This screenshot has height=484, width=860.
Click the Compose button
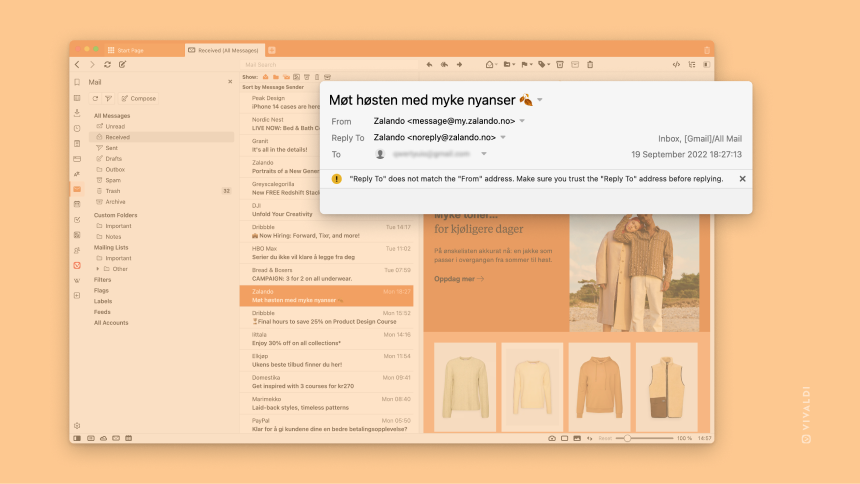139,99
